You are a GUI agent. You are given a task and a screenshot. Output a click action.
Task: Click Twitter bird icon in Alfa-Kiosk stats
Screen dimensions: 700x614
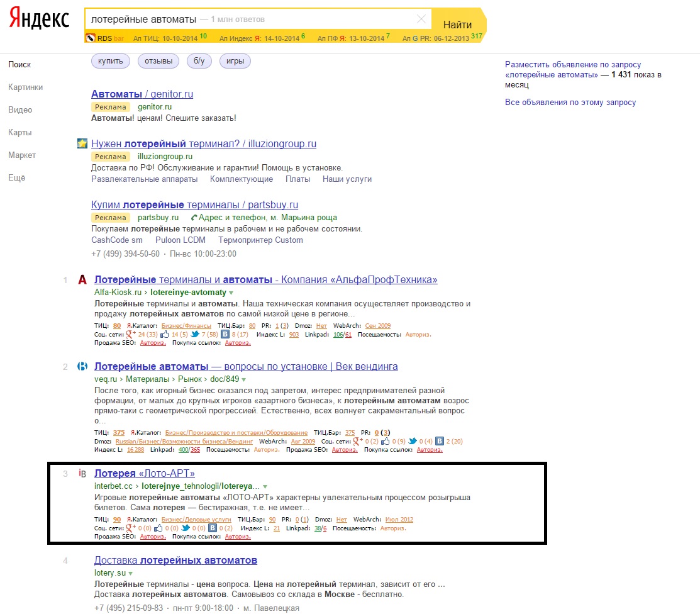pos(195,334)
